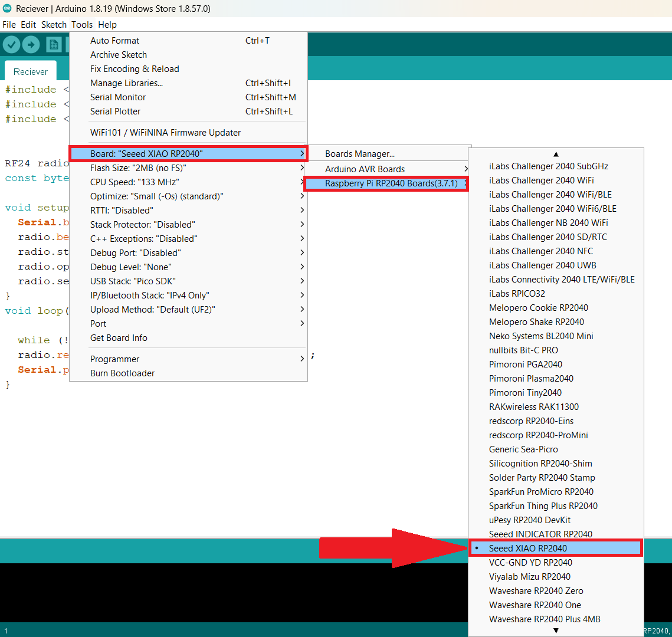Open Boards Manager from the submenu
The width and height of the screenshot is (672, 637).
point(360,154)
